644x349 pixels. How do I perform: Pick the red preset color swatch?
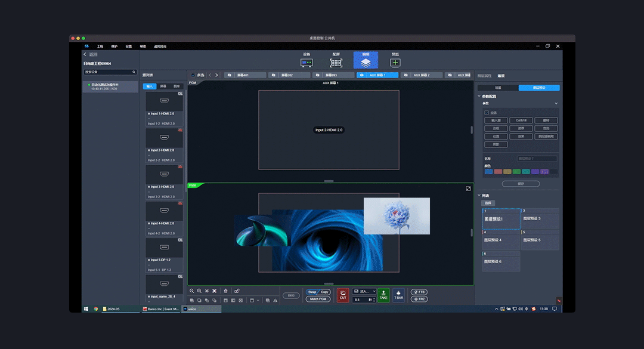498,171
